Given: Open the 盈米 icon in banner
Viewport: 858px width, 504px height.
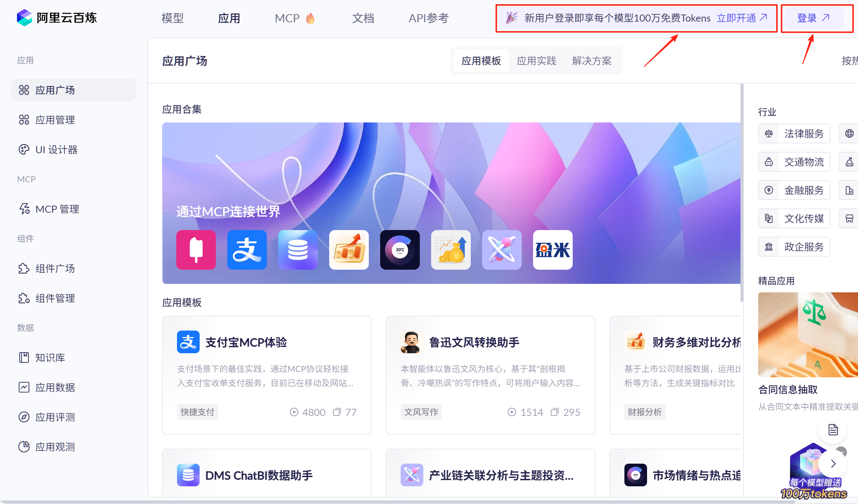Looking at the screenshot, I should click(553, 250).
